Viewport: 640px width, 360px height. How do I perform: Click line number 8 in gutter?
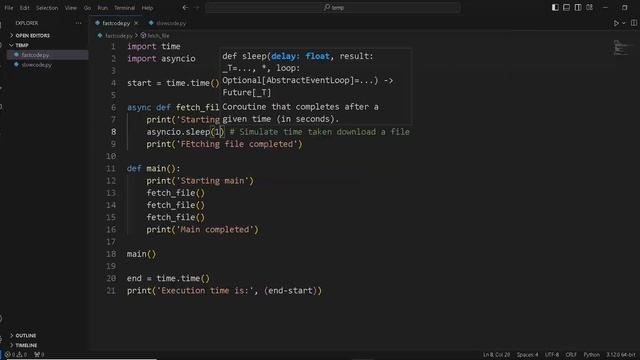pos(113,132)
